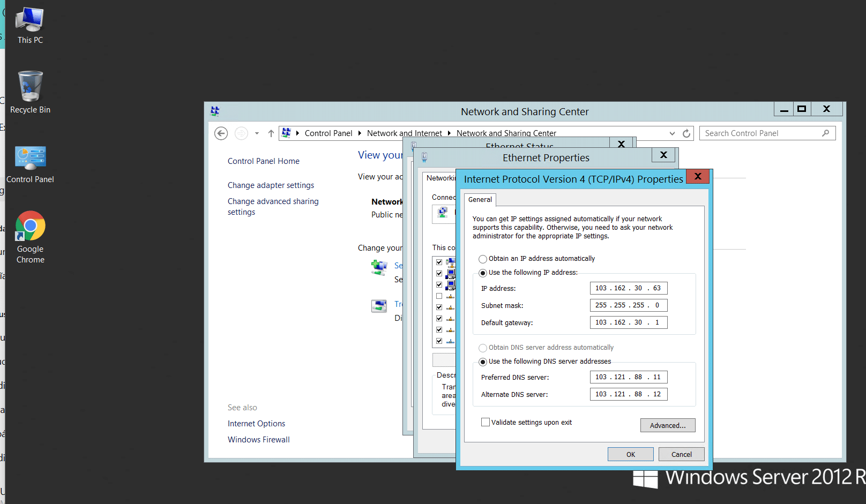Toggle the unchecked item checkbox in Ethernet list
This screenshot has height=504, width=866.
point(439,296)
